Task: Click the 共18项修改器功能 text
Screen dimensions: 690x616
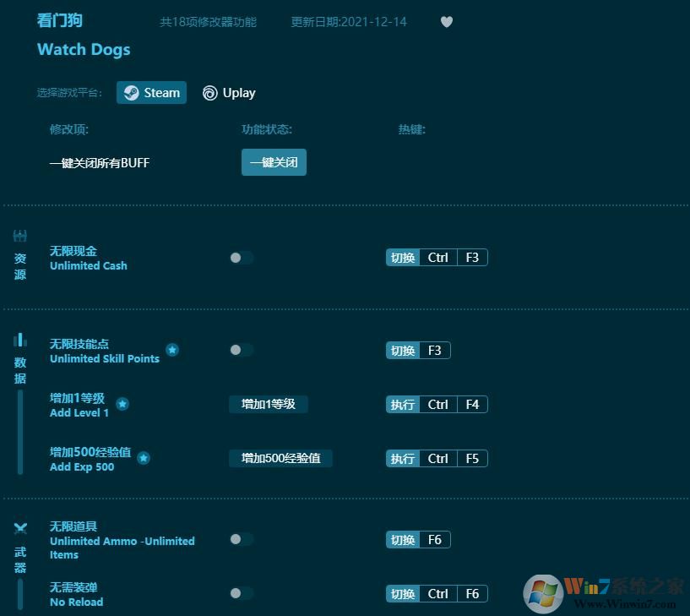Action: (x=208, y=22)
